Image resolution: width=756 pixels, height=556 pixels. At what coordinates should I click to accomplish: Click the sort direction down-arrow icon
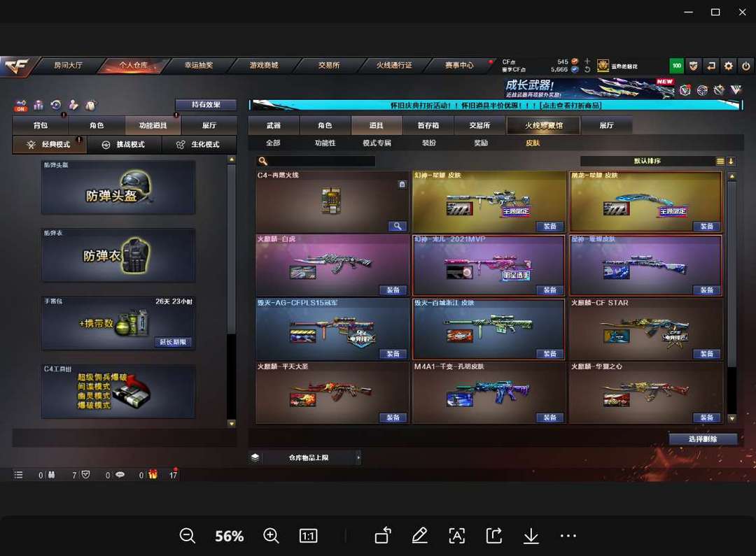[731, 162]
